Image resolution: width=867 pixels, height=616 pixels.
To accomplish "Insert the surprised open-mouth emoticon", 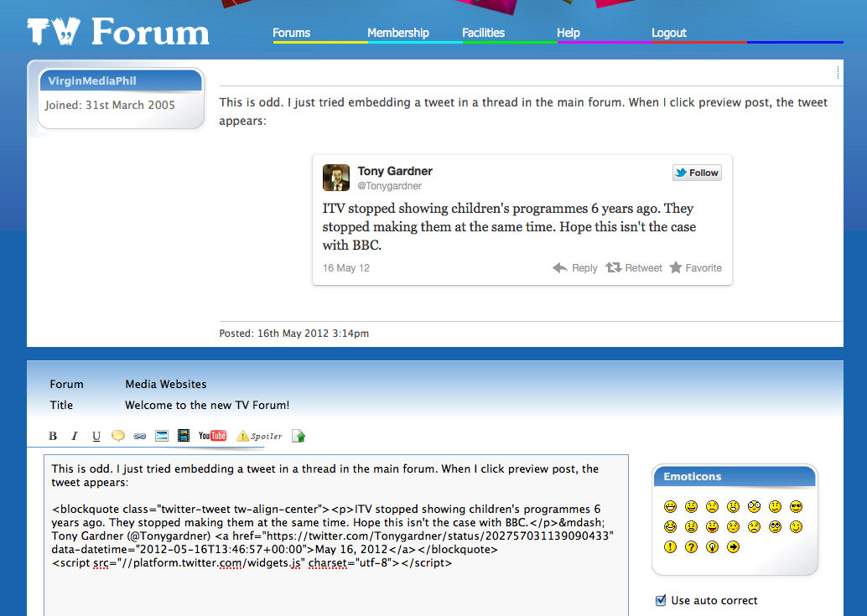I will coord(733,506).
